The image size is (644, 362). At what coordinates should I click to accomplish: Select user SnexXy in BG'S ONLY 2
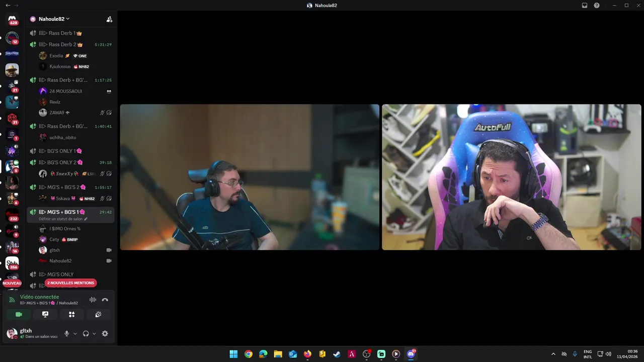(75, 173)
